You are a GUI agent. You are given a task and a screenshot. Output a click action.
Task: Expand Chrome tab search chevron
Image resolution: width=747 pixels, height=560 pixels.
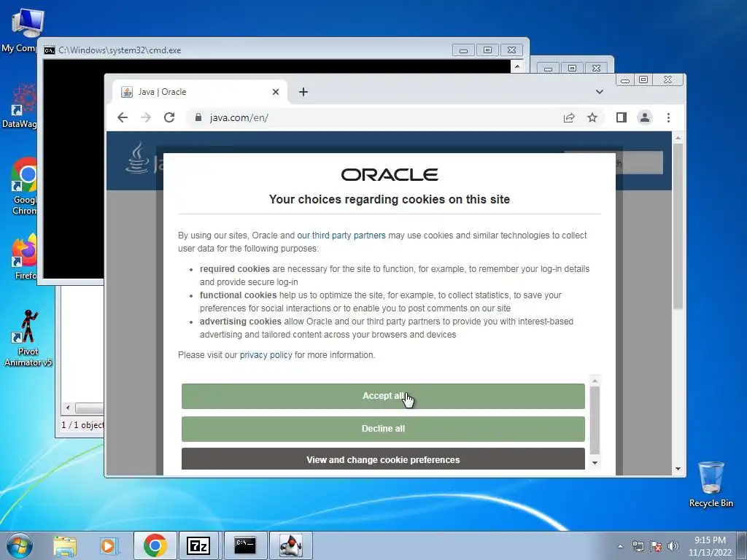(x=600, y=92)
